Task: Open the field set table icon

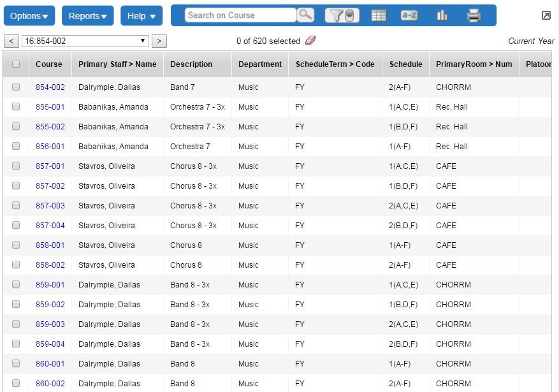Action: tap(379, 15)
